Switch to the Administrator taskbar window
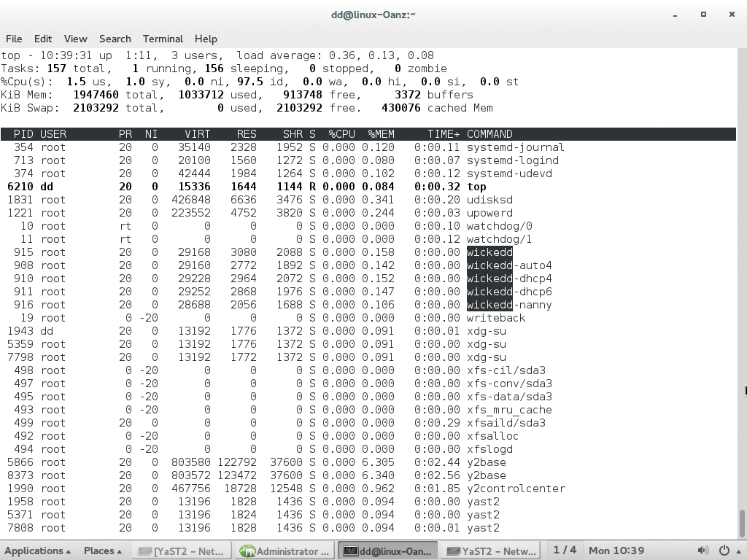 [286, 551]
